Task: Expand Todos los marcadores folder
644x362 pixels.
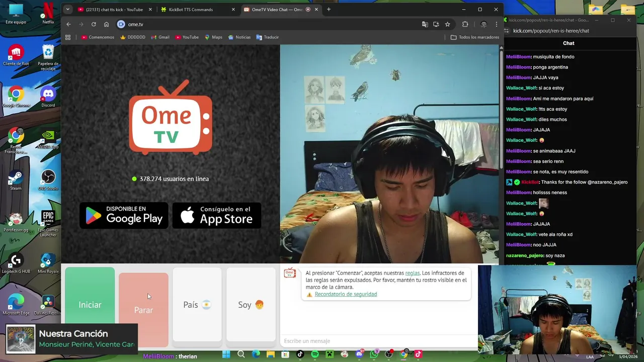Action: tap(474, 37)
